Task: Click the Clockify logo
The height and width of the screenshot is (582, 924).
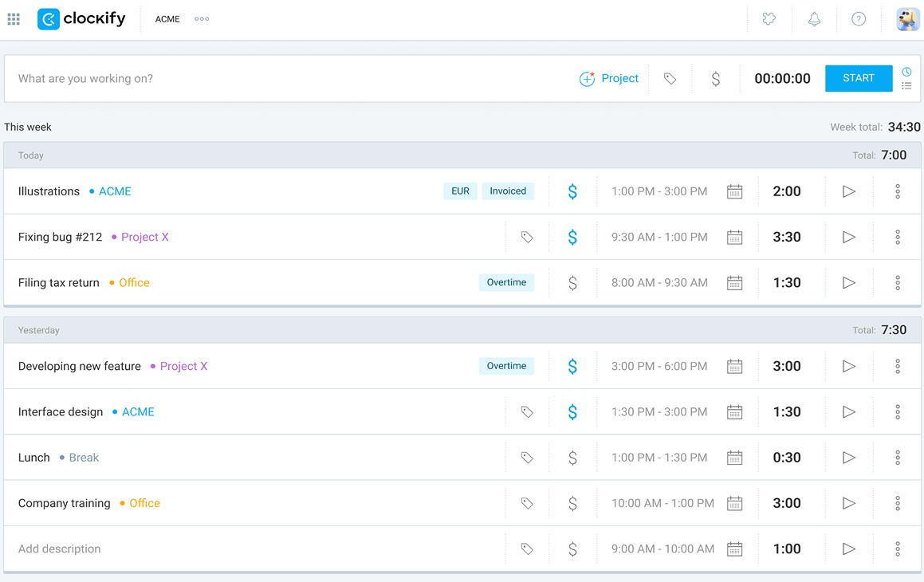Action: pyautogui.click(x=81, y=18)
